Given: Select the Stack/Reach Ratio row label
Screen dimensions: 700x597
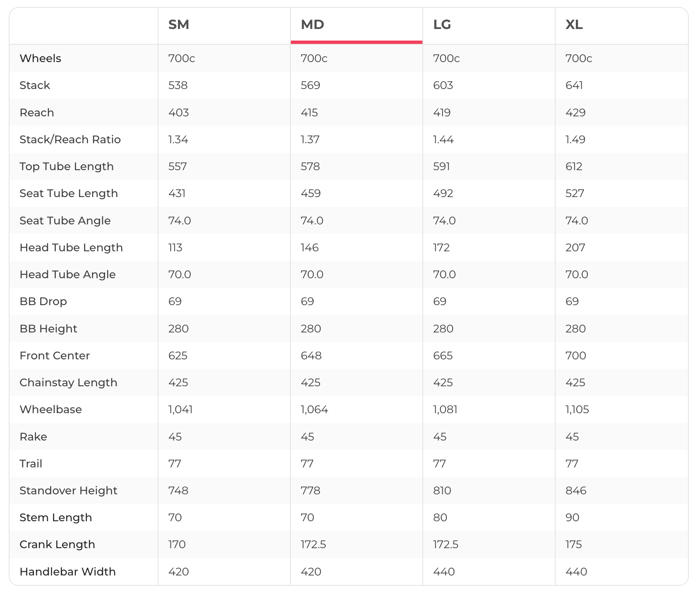Looking at the screenshot, I should pos(70,140).
